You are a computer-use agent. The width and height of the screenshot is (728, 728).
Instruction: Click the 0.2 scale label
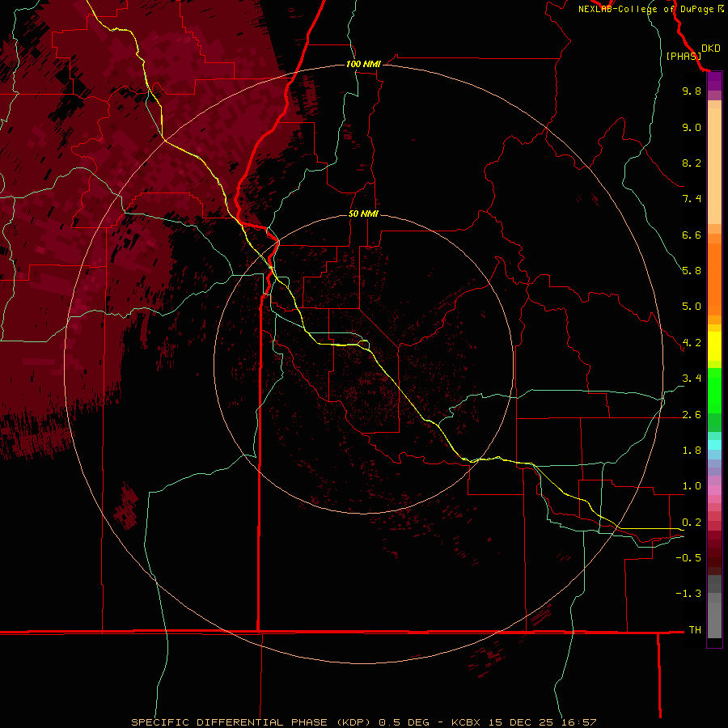(x=692, y=523)
